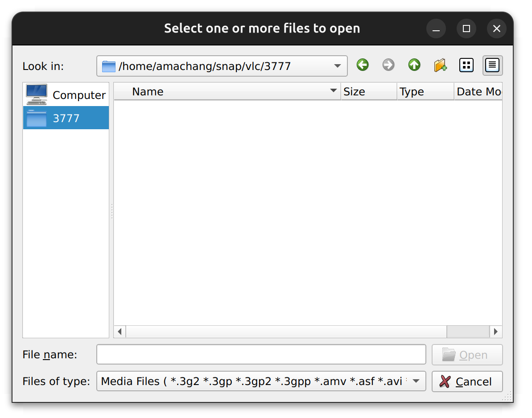
Task: Close the file dialog window
Action: tap(496, 29)
